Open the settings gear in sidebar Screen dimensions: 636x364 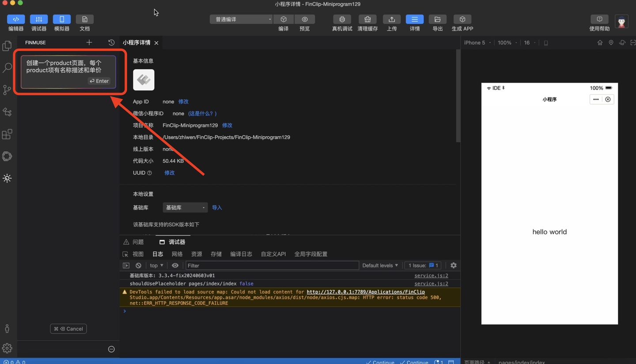coord(7,348)
